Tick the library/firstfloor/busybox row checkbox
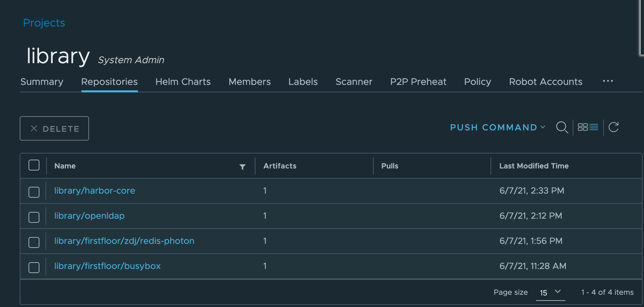Screen dimensions: 644x307 [34, 267]
